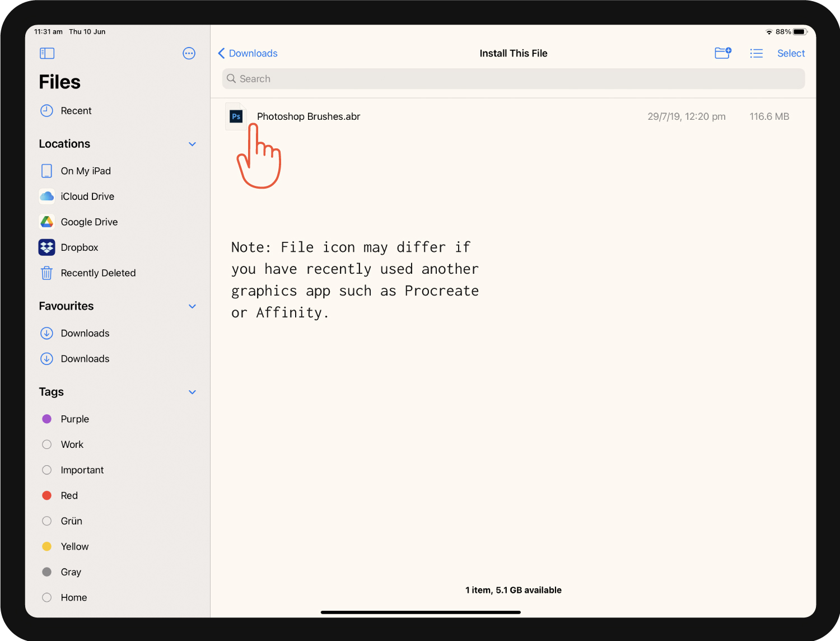Image resolution: width=840 pixels, height=641 pixels.
Task: Tap the Select button
Action: (791, 53)
